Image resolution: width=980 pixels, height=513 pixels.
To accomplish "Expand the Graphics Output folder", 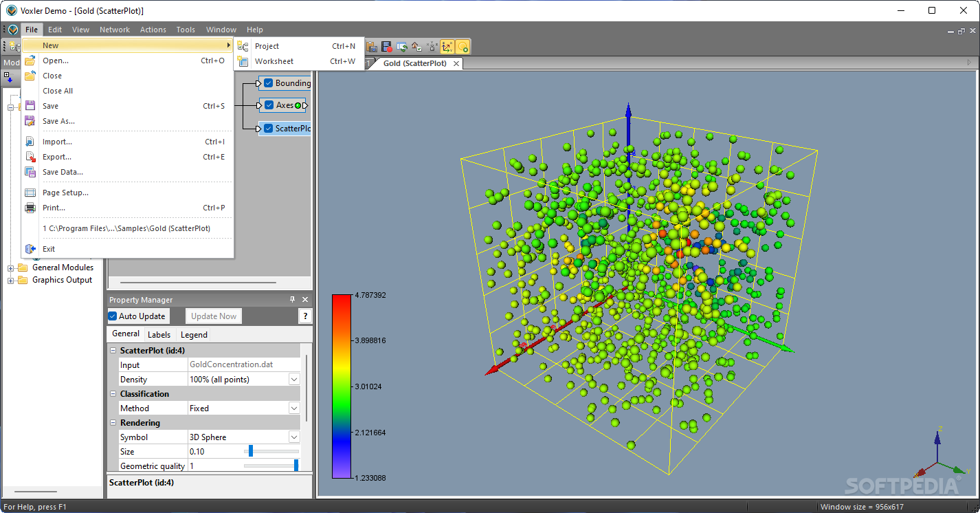I will 10,280.
